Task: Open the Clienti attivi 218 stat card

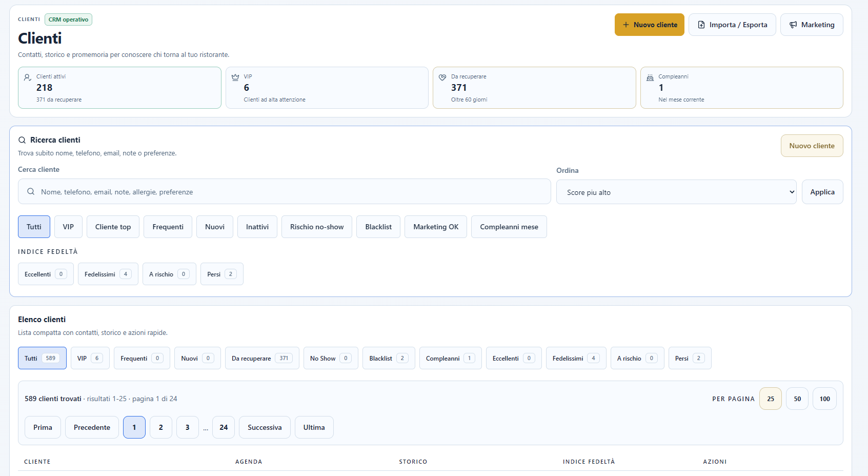Action: click(x=119, y=88)
